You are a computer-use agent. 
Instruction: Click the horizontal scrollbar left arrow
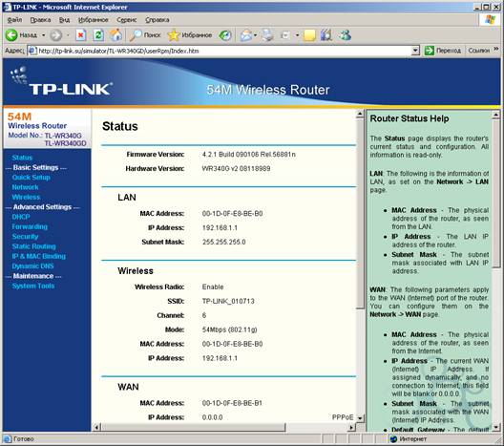96,427
